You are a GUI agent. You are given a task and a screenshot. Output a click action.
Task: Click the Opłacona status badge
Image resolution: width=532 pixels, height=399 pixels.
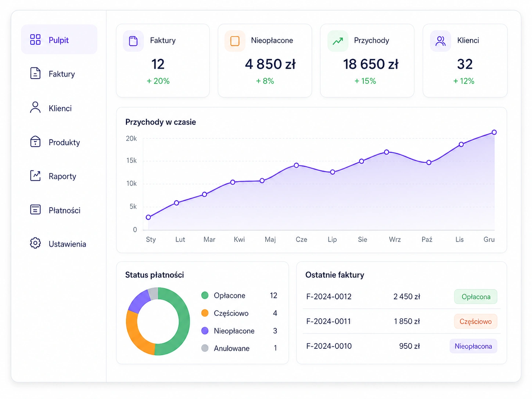476,297
